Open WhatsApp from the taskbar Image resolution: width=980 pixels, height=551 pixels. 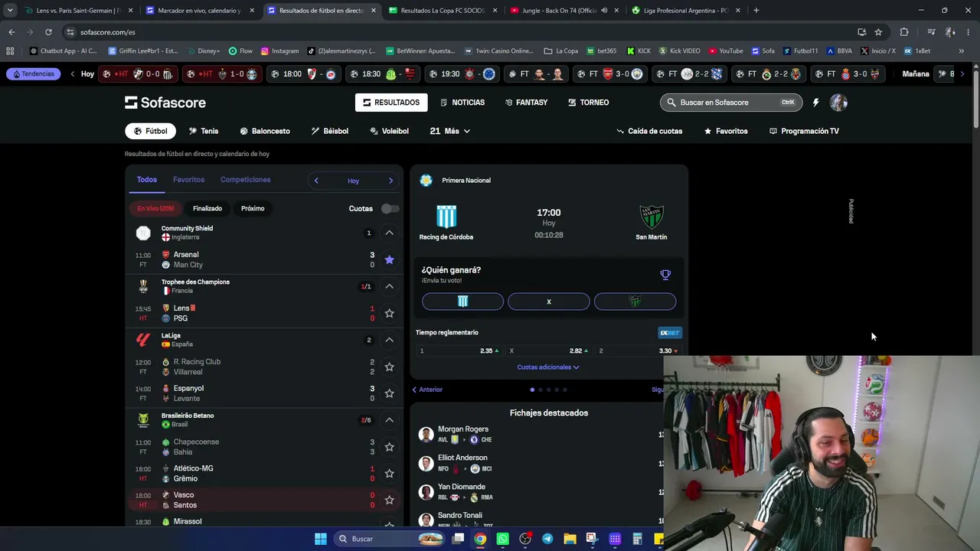502,539
